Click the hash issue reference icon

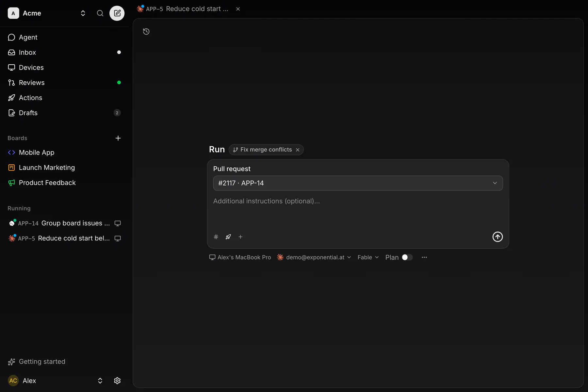216,237
